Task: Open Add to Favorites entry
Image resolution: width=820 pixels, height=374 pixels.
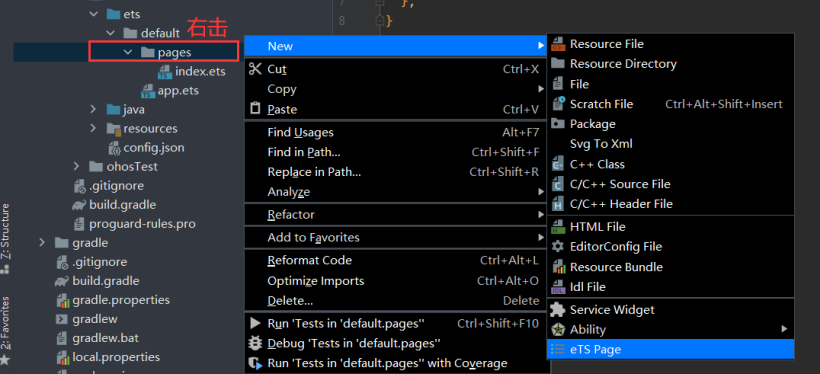Action: [x=396, y=237]
